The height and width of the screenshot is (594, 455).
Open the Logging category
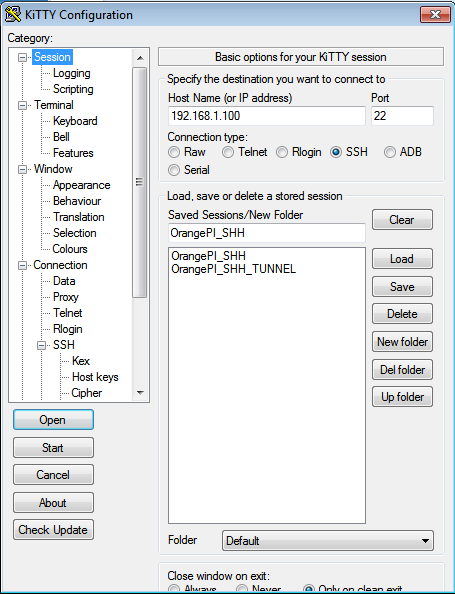pyautogui.click(x=72, y=73)
